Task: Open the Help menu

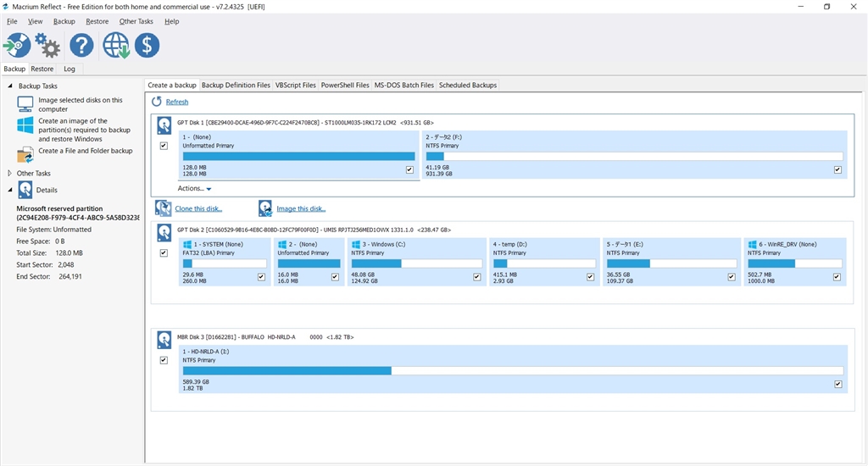Action: (x=171, y=21)
